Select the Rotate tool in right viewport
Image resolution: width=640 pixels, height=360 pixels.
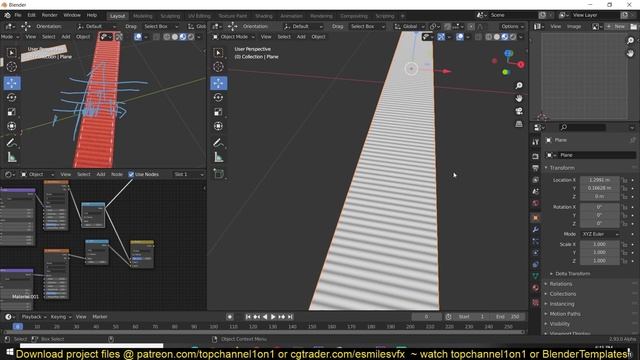click(218, 98)
